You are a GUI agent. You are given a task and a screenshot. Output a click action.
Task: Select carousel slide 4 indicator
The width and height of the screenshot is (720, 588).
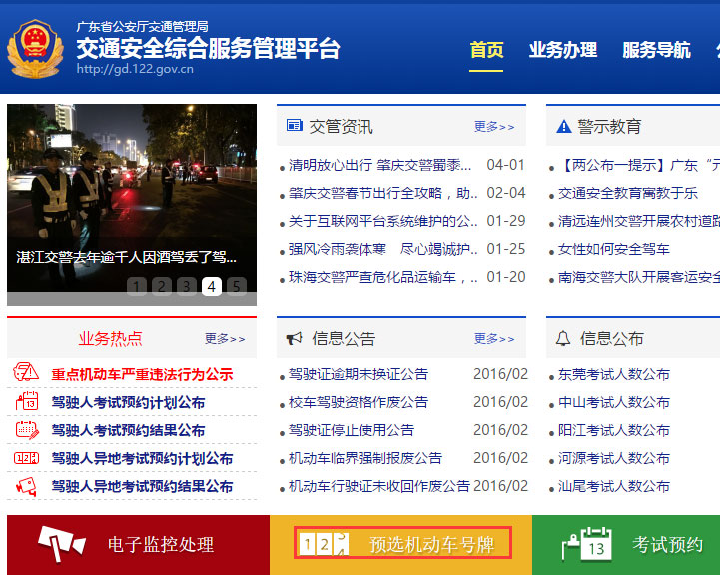tap(212, 286)
